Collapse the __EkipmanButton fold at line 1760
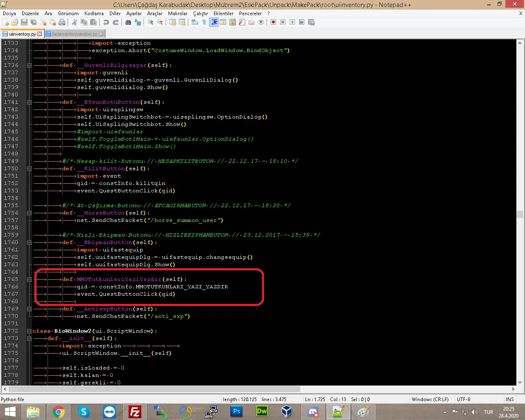 29,242
